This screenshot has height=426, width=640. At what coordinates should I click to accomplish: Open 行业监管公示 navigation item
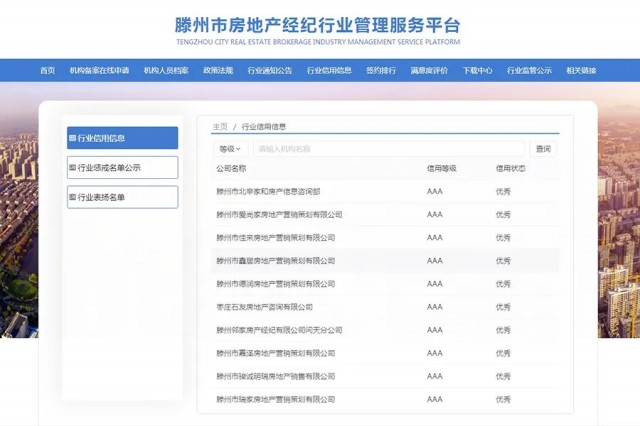coord(529,71)
